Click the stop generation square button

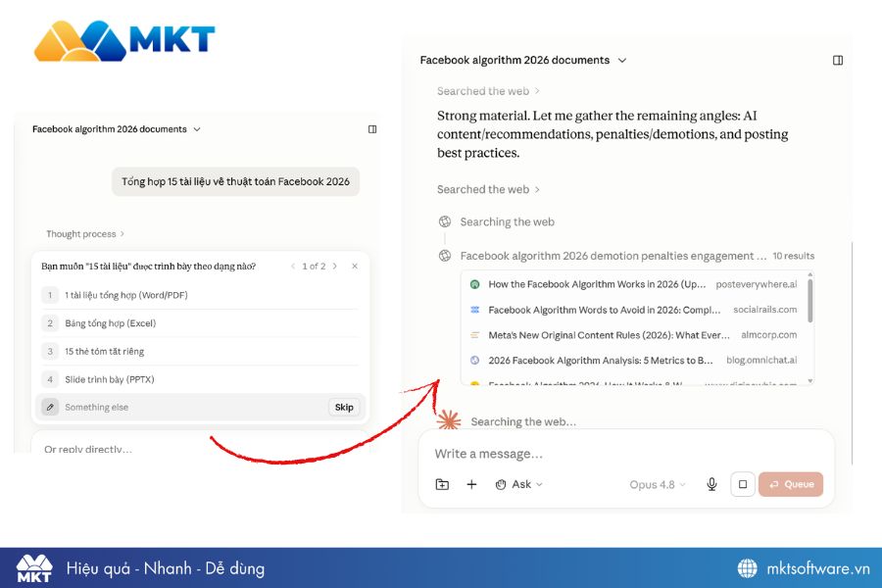[743, 484]
